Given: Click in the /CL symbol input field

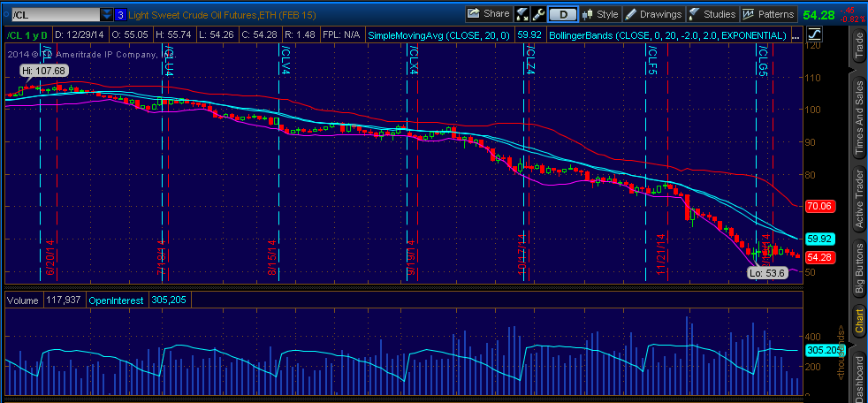Looking at the screenshot, I should (x=51, y=15).
